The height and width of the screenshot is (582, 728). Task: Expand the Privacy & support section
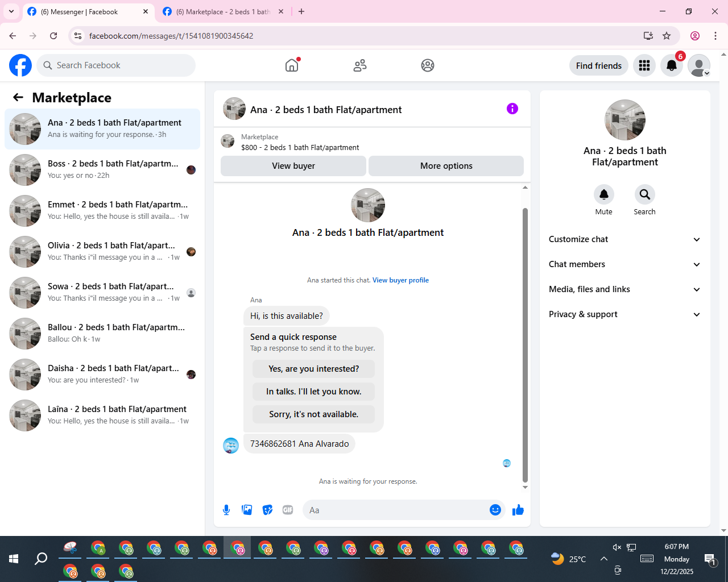(x=624, y=314)
